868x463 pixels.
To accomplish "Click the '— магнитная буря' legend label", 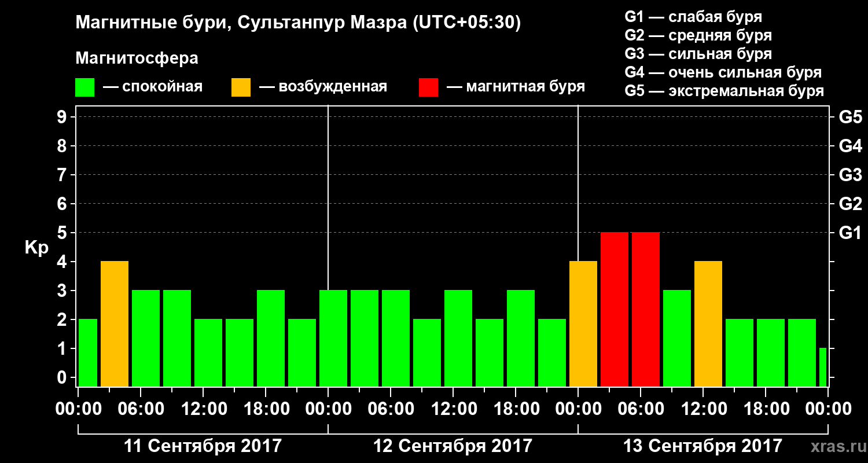I will (516, 87).
